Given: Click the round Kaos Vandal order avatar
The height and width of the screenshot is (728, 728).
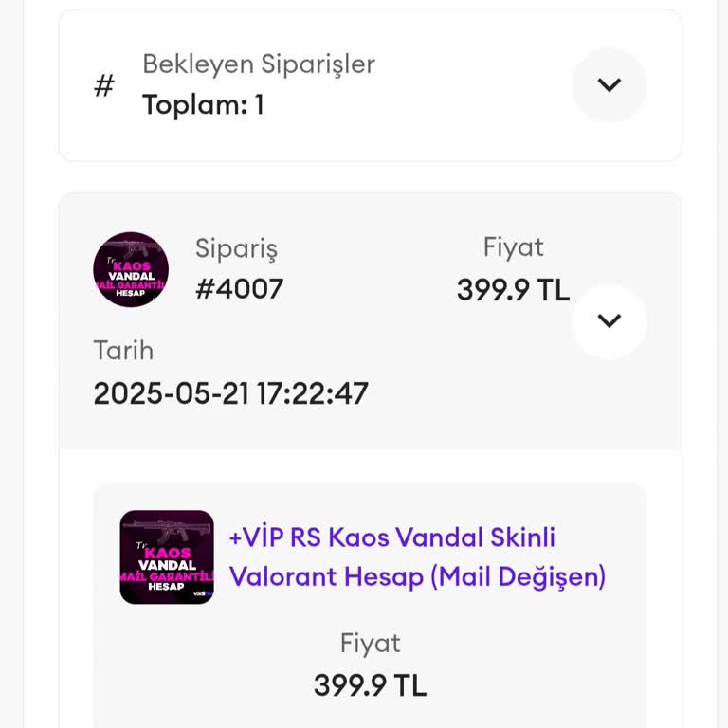Looking at the screenshot, I should tap(131, 269).
